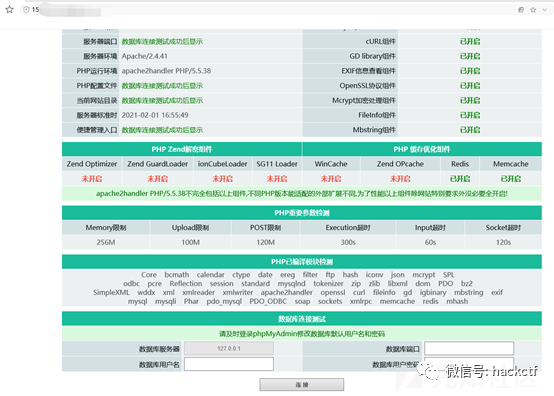Click the server time 2021-02-01 16:55:49
Viewport: 554px width, 396px height.
[x=155, y=115]
